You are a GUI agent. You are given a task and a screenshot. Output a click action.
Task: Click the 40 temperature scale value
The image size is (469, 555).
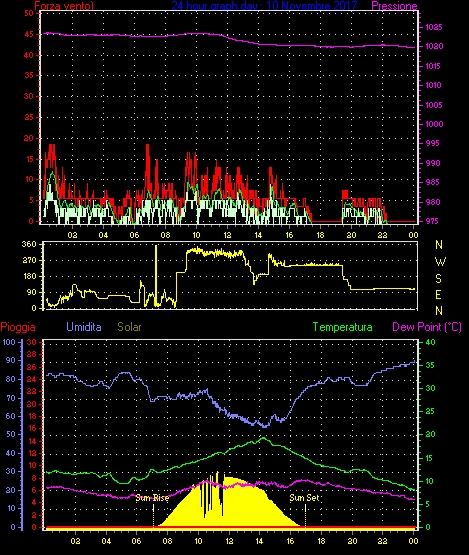(x=430, y=342)
